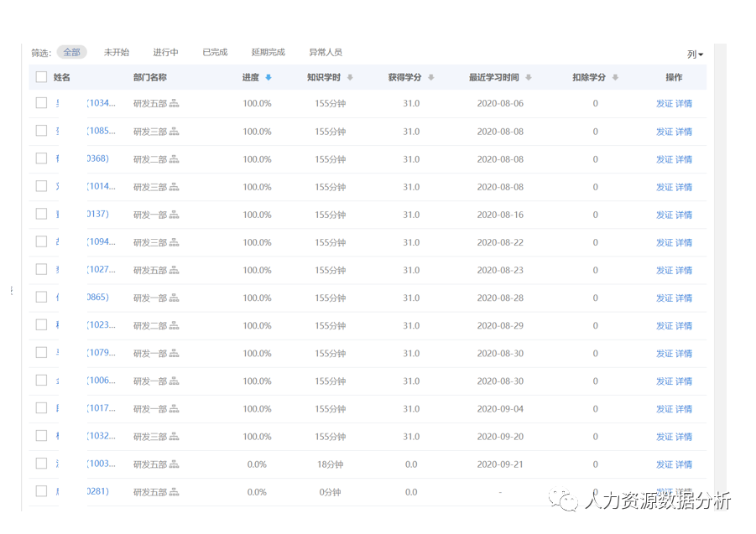The height and width of the screenshot is (534, 756).
Task: Check the box for row 1085
Action: coord(41,131)
